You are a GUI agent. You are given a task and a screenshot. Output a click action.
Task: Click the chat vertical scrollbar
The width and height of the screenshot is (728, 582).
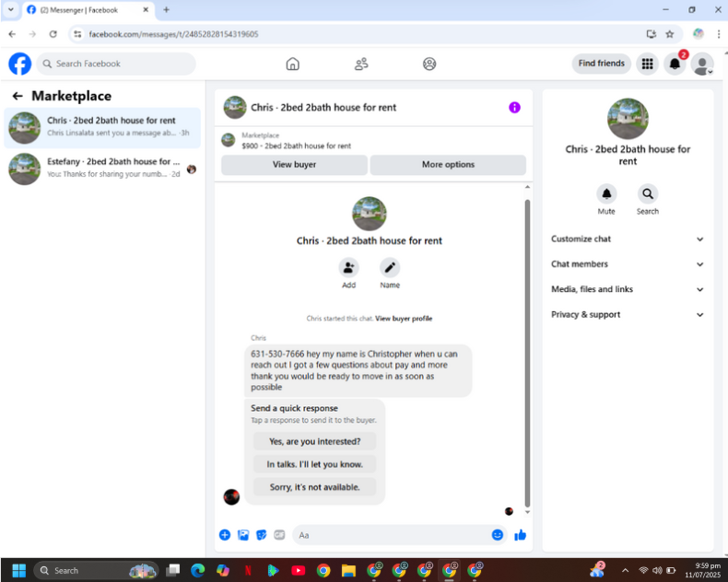click(x=527, y=353)
